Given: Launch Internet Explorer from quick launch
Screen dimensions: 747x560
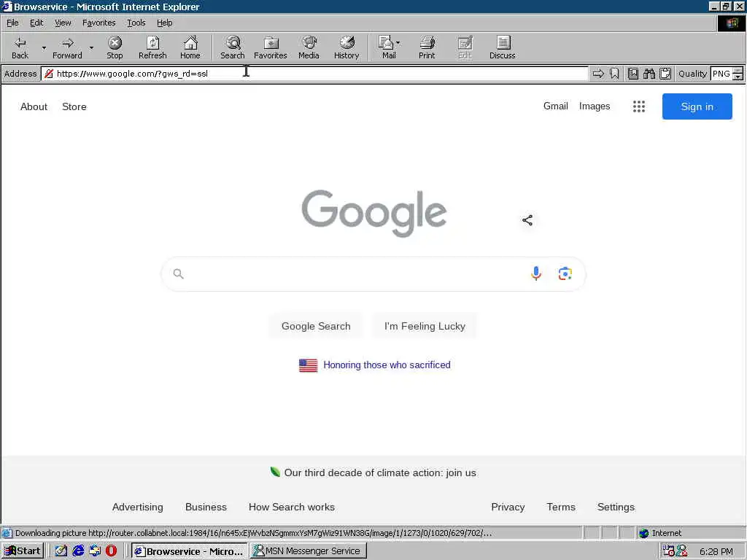Looking at the screenshot, I should tap(78, 551).
